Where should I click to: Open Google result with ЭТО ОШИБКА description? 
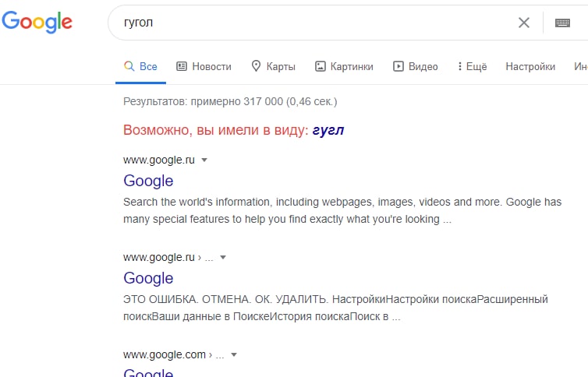point(148,278)
